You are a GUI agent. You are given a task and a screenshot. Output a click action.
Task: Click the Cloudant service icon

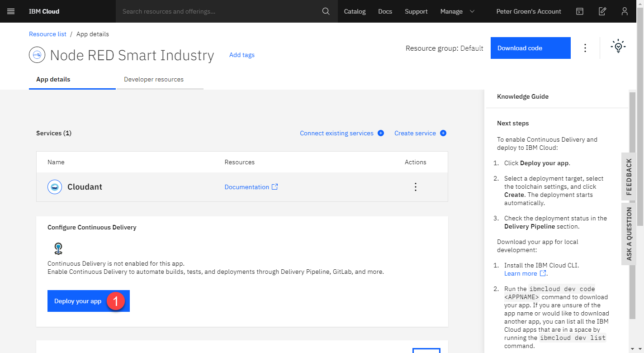[55, 187]
